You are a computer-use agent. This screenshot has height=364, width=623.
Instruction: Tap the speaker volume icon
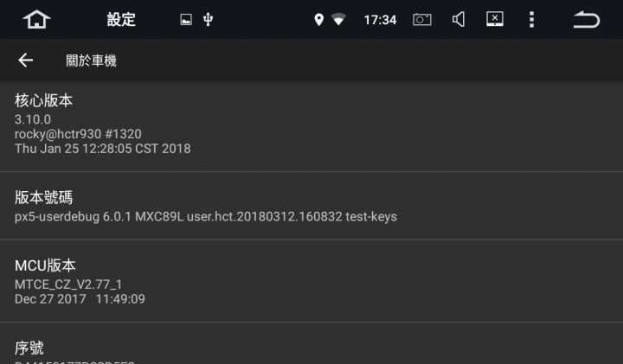(x=459, y=19)
